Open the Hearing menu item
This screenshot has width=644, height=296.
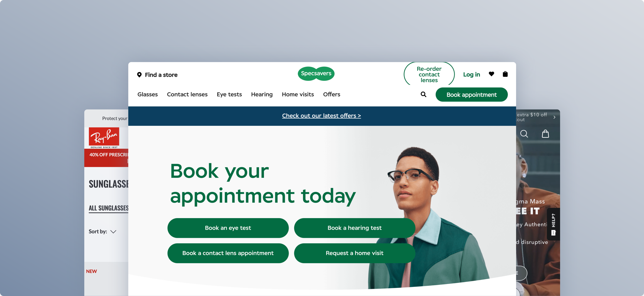point(262,94)
